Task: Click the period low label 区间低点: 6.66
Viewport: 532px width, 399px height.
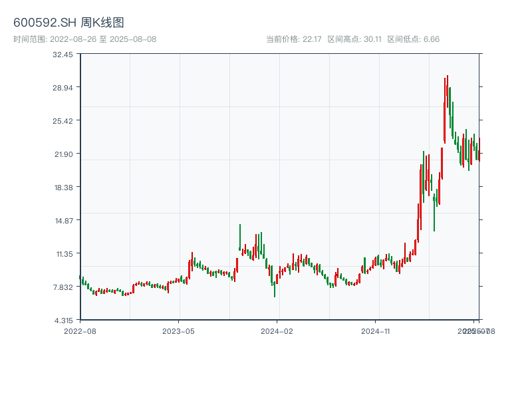Action: pos(413,39)
